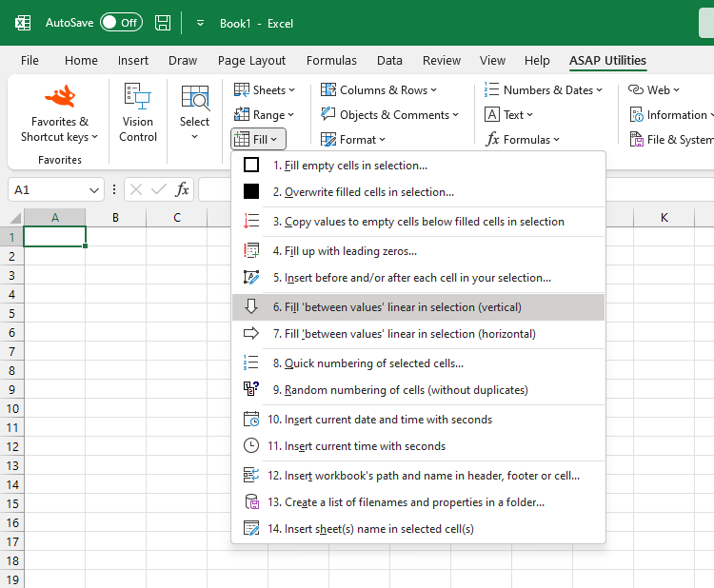Click the black filled square icon

(251, 191)
